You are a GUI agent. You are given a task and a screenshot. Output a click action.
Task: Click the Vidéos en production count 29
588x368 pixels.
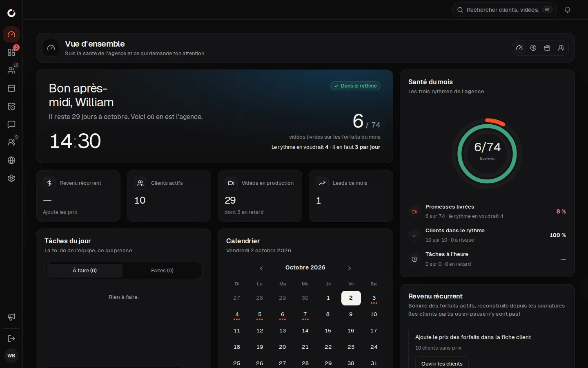(x=230, y=200)
